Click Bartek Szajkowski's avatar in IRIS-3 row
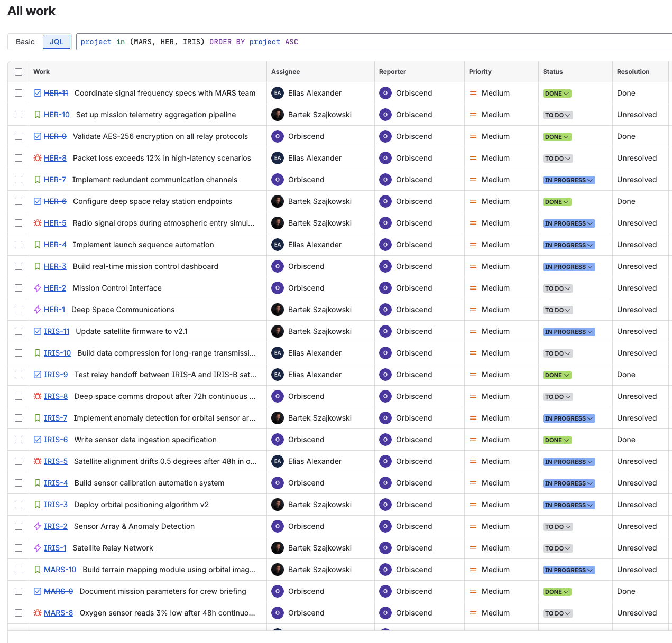Image resolution: width=672 pixels, height=643 pixels. pyautogui.click(x=278, y=505)
